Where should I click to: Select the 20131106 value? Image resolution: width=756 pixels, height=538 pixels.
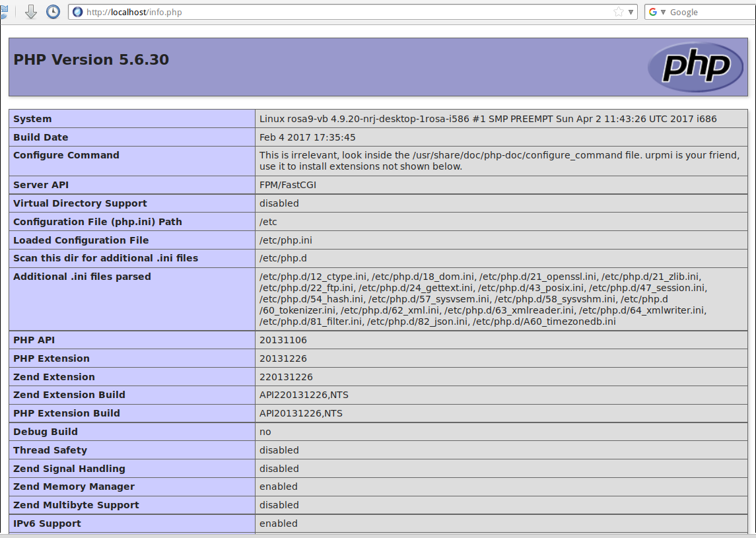283,341
